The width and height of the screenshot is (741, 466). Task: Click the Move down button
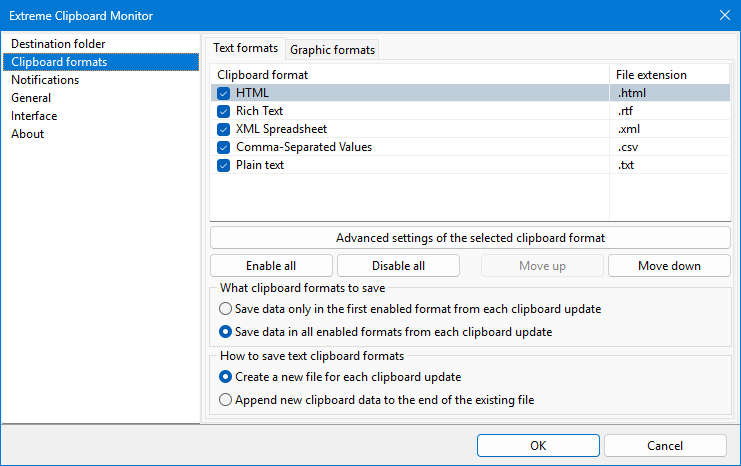click(x=669, y=266)
